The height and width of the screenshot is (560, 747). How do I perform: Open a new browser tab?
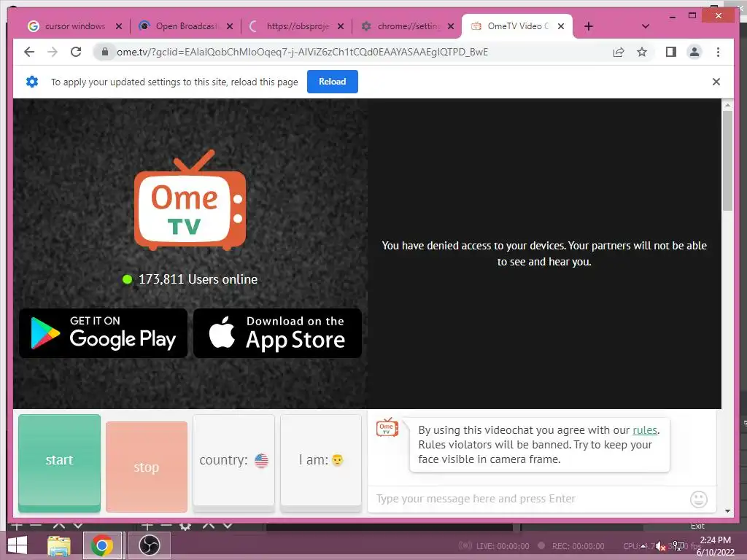(589, 26)
